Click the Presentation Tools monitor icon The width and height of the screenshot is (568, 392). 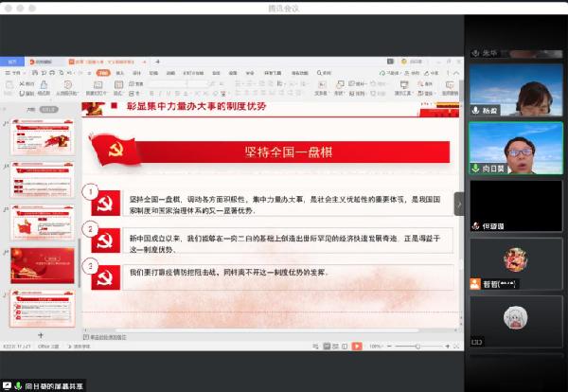pos(404,85)
